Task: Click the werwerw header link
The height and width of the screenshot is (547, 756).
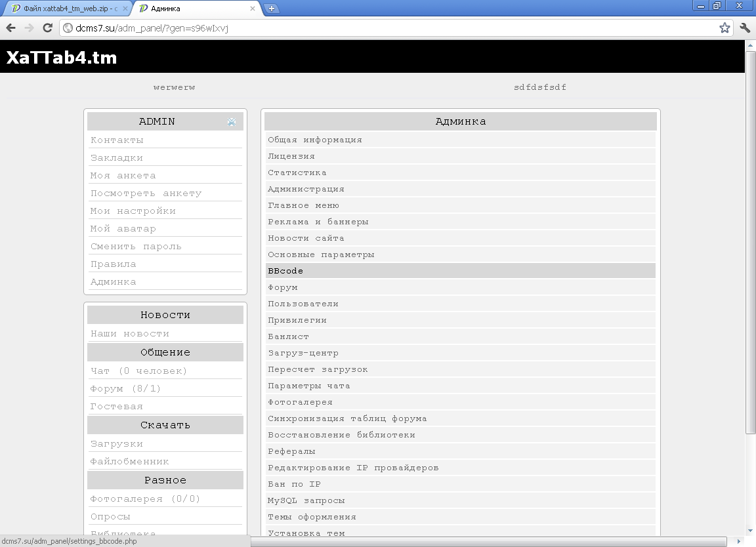Action: click(x=174, y=87)
